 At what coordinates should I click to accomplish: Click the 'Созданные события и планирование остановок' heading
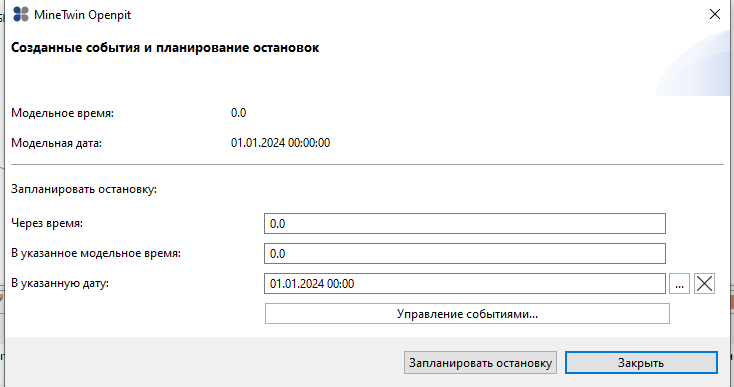(165, 48)
